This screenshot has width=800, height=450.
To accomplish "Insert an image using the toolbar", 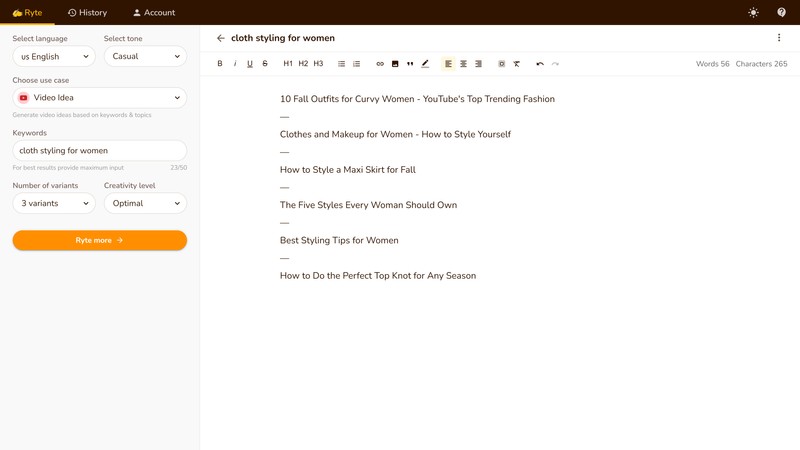I will pyautogui.click(x=395, y=64).
